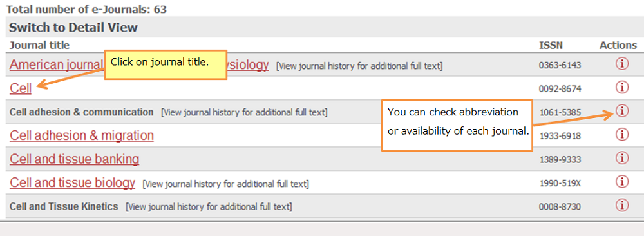Viewport: 644px width, 236px height.
Task: Show info for Cell adhesion & communication
Action: coord(622,111)
